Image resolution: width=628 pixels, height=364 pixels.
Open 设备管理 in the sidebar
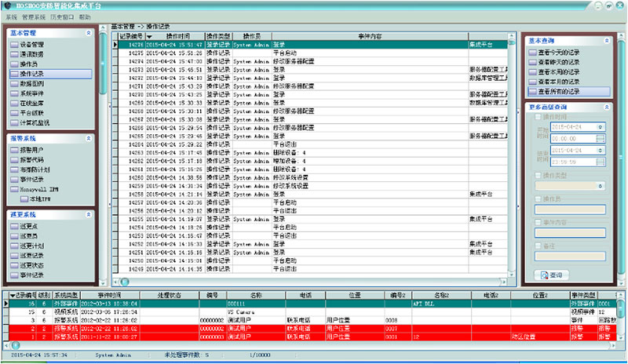point(31,45)
